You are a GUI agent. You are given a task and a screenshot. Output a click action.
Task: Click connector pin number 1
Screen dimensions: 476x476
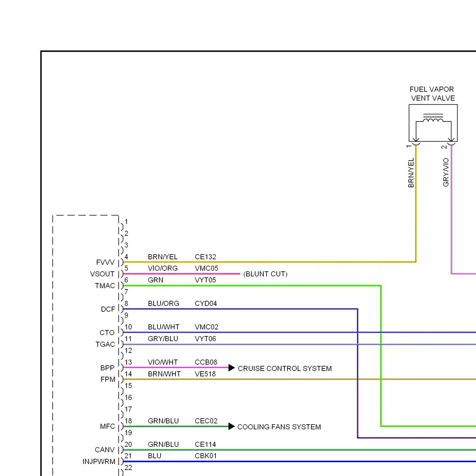click(126, 221)
